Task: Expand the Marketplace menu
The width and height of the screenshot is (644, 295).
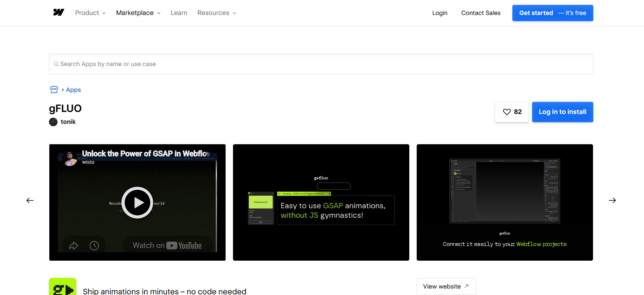Action: click(x=138, y=13)
